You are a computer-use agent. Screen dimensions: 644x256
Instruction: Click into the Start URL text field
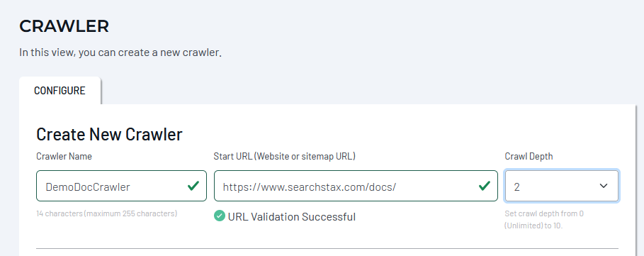pos(356,186)
